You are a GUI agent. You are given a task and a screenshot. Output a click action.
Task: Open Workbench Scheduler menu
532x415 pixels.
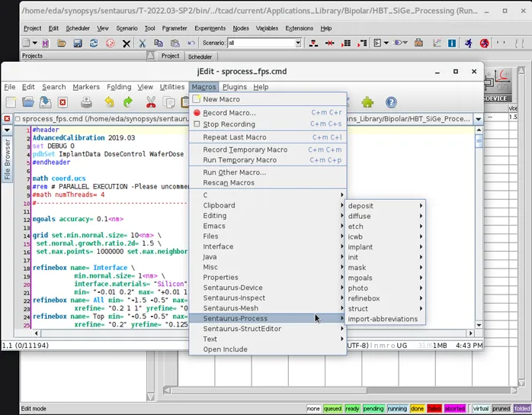click(78, 28)
